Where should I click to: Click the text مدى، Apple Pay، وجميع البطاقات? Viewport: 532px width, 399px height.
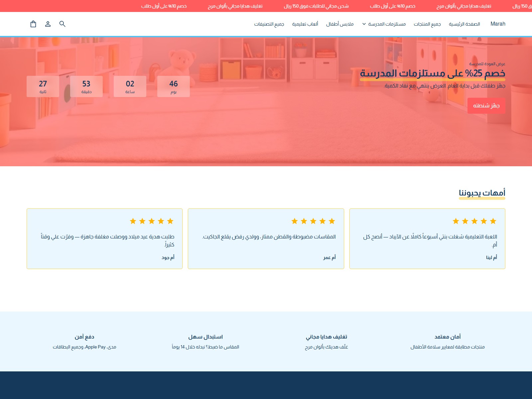pos(84,347)
